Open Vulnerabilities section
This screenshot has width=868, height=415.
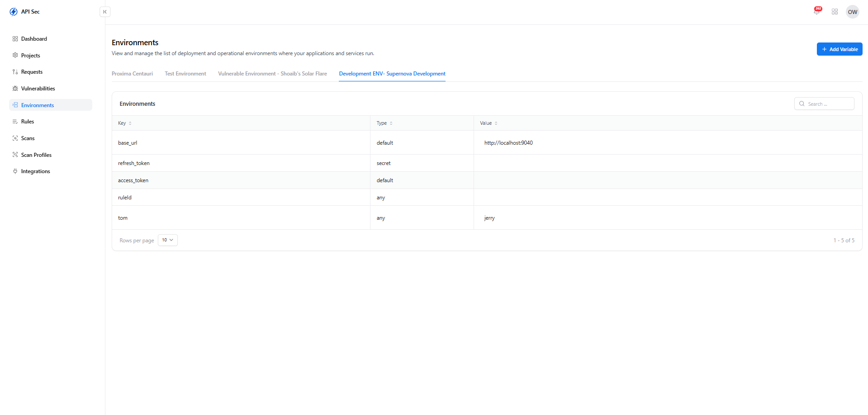51,89
